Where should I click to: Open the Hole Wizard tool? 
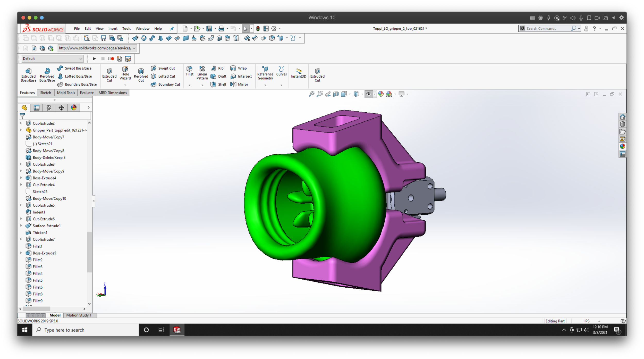point(125,73)
